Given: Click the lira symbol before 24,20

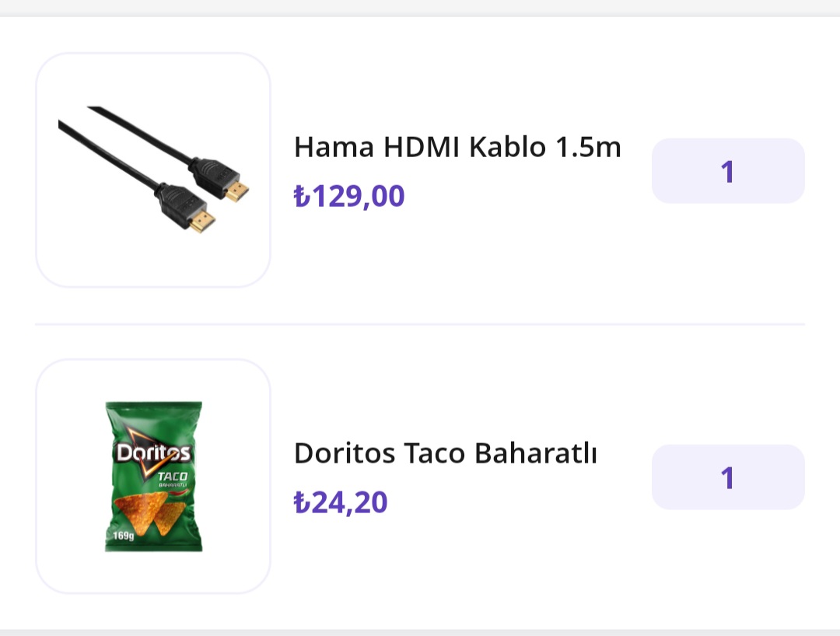Looking at the screenshot, I should [302, 502].
